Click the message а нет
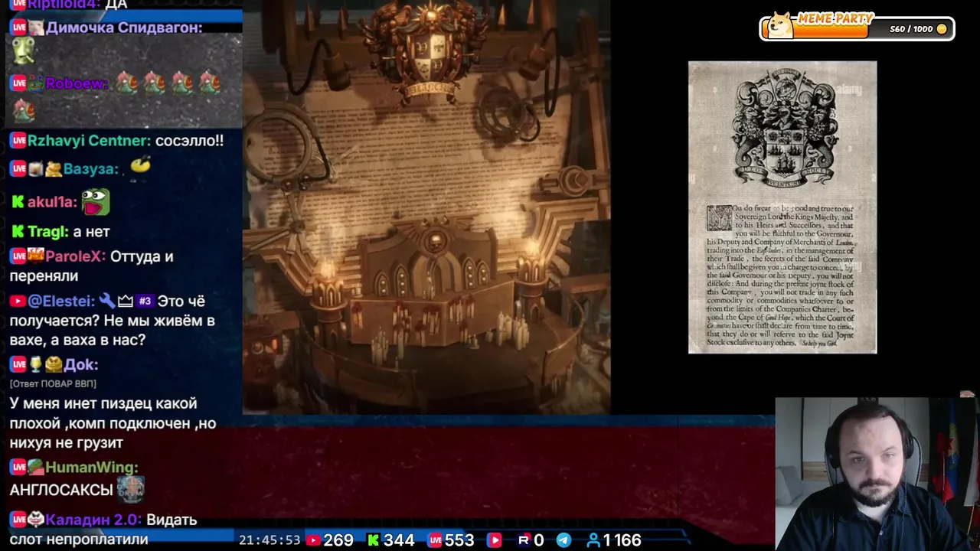980x551 pixels. coord(91,231)
